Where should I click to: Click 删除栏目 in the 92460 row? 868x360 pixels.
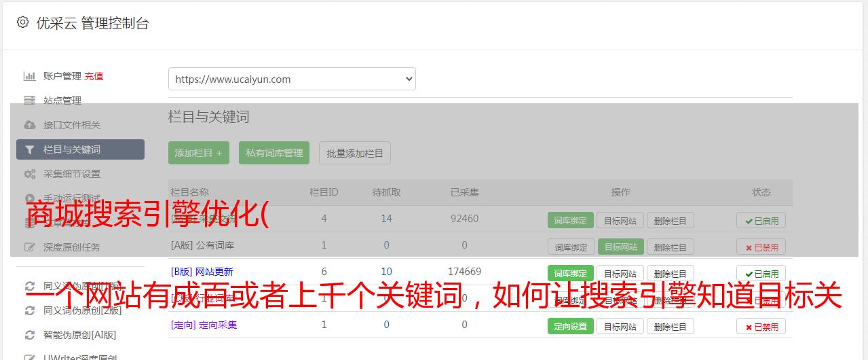coord(670,220)
